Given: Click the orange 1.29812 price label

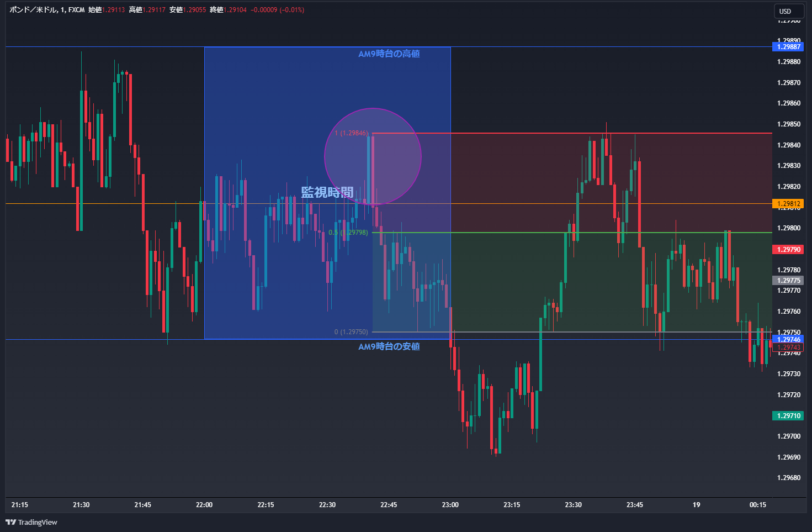Looking at the screenshot, I should click(x=788, y=204).
